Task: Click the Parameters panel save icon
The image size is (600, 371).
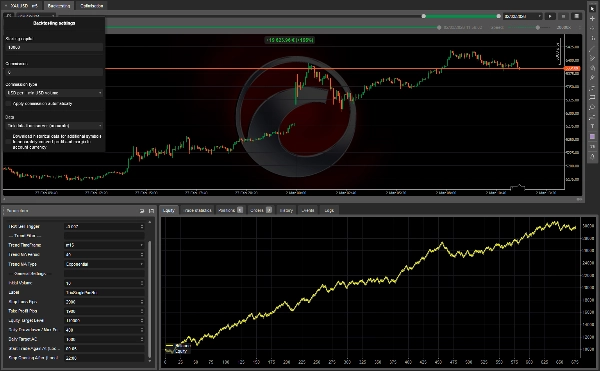Action: [152, 211]
